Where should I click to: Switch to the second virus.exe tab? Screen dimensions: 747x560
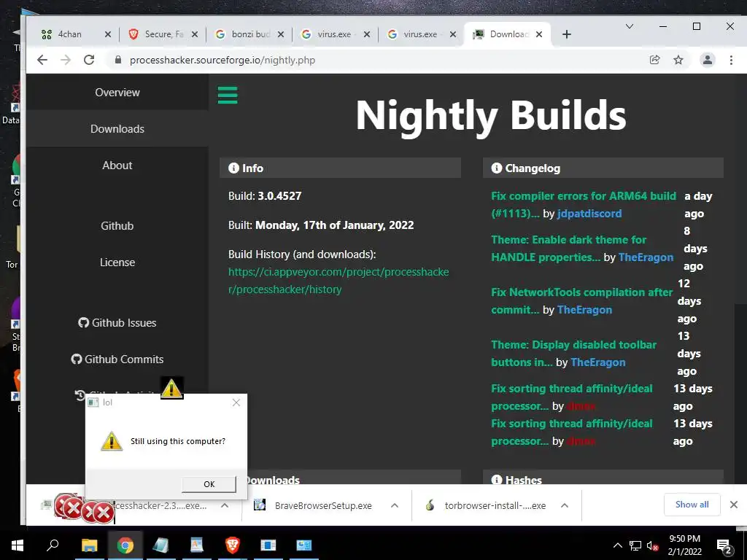pos(420,34)
